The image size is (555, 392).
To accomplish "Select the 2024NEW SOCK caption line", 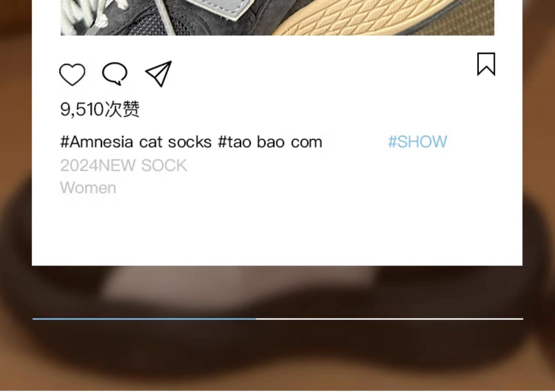I will point(123,165).
